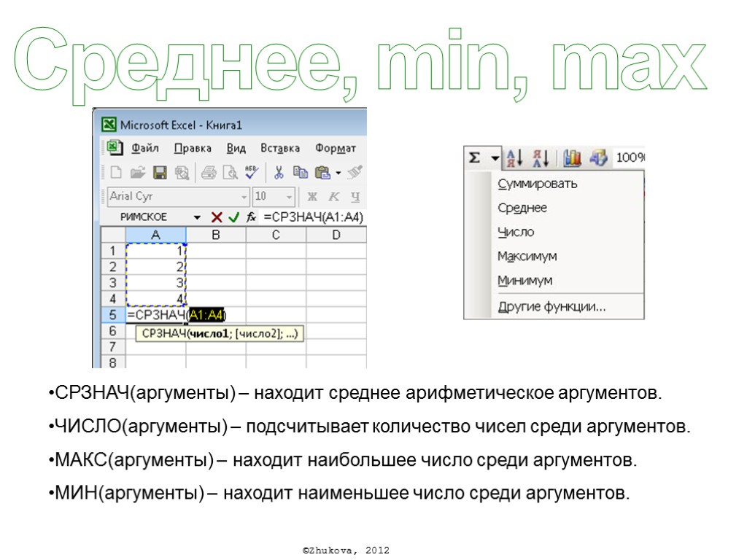Expand the Paste options dropdown arrow
The width and height of the screenshot is (747, 560).
[338, 172]
